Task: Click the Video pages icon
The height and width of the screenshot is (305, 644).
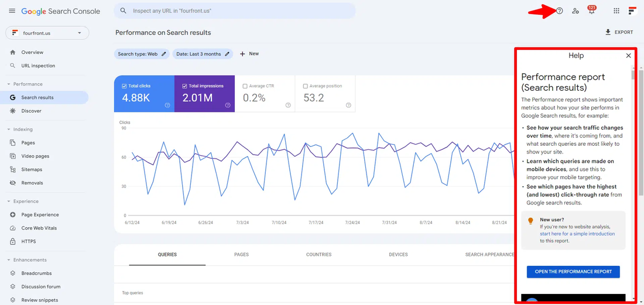Action: [13, 156]
